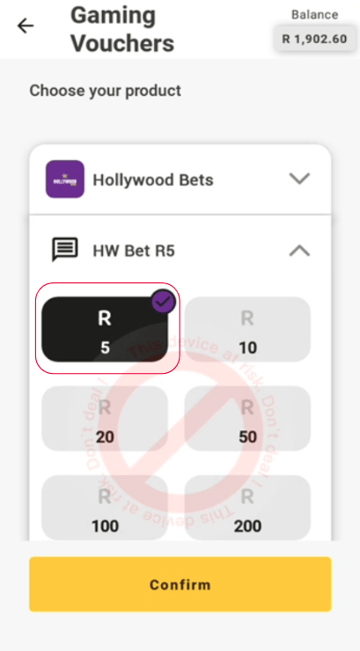Image resolution: width=360 pixels, height=651 pixels.
Task: Click the Hollywood Bets name text
Action: (x=153, y=180)
